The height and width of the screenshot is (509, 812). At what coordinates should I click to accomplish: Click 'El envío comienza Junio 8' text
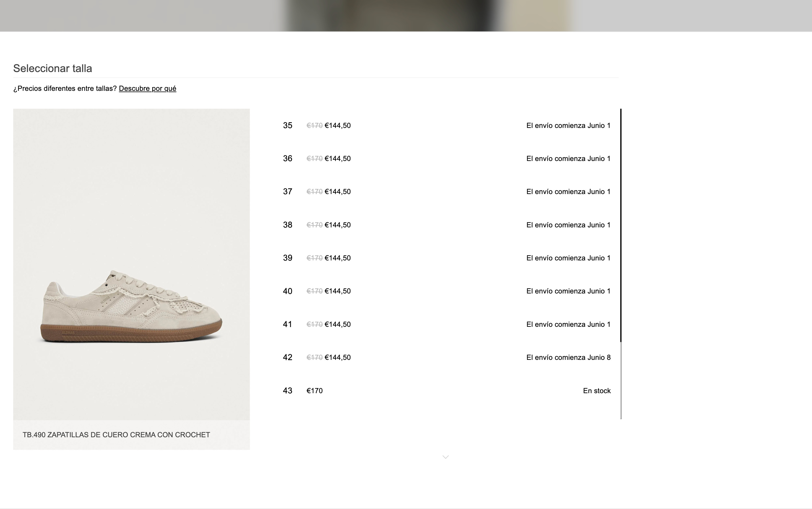pos(568,357)
